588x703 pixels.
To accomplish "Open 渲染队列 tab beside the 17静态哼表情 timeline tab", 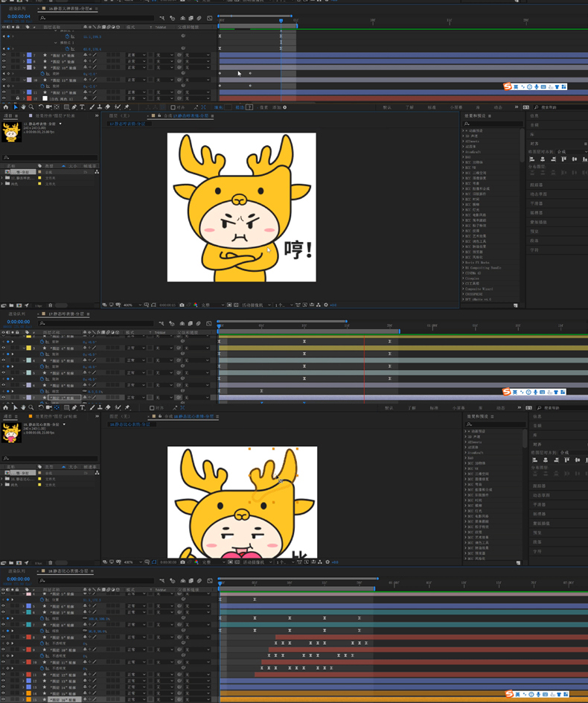I will [17, 314].
